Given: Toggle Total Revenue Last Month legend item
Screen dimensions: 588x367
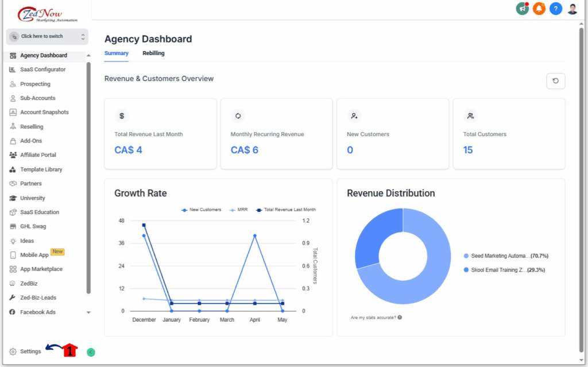Looking at the screenshot, I should tap(286, 210).
